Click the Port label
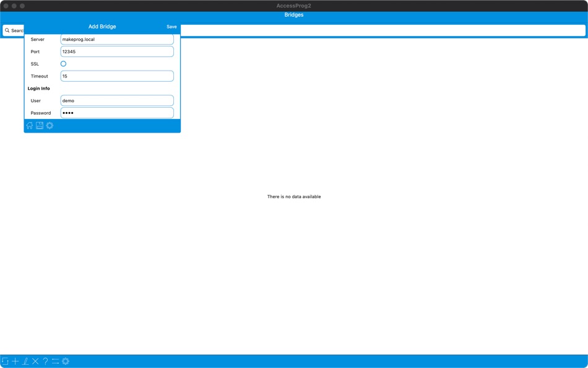The height and width of the screenshot is (368, 588). [35, 52]
